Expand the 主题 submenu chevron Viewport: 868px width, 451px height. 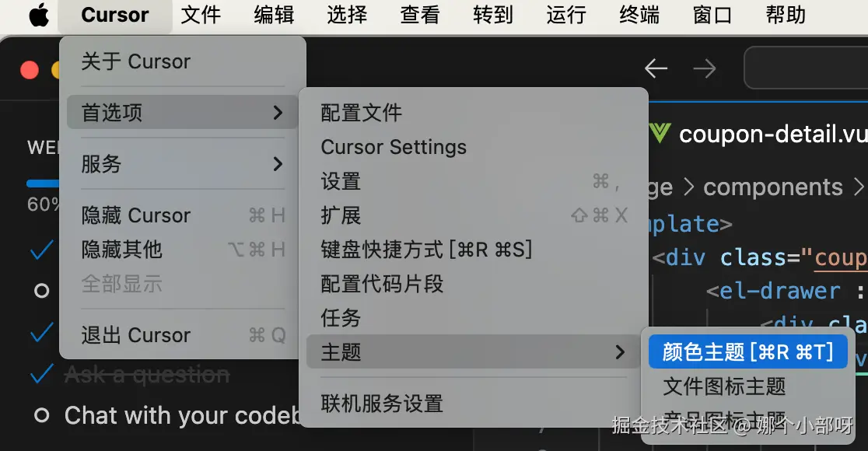(620, 352)
